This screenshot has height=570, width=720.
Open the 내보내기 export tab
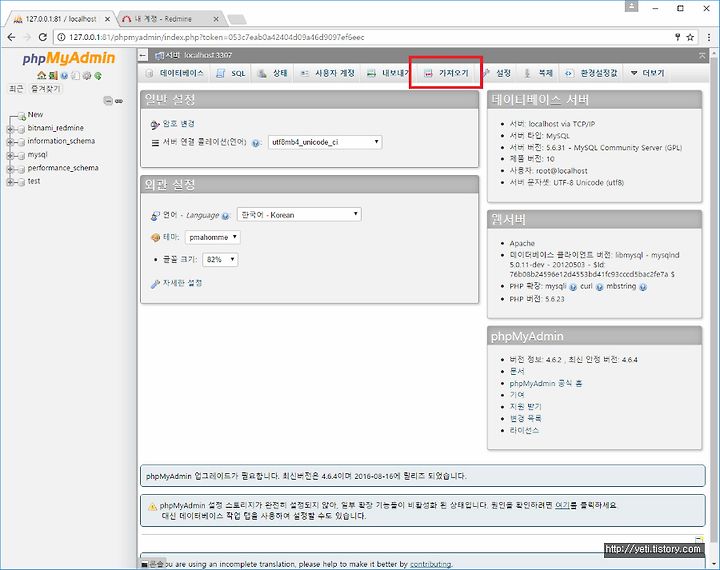click(x=388, y=73)
